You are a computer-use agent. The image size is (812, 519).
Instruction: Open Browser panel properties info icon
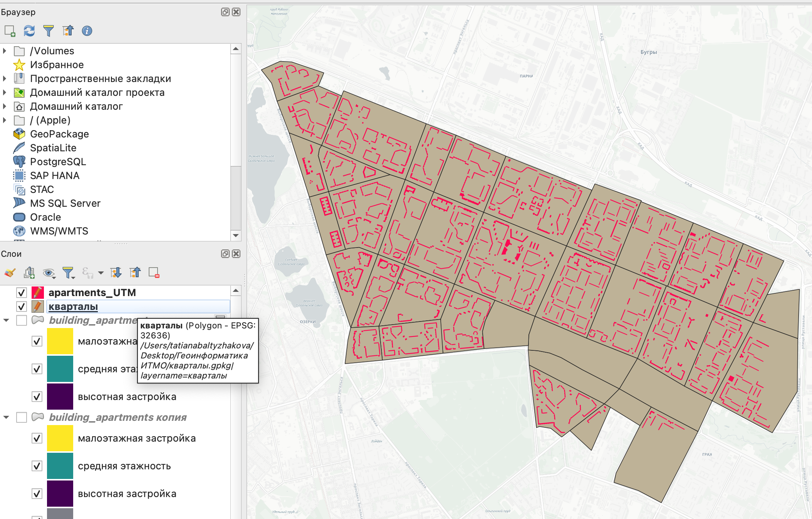(x=87, y=31)
